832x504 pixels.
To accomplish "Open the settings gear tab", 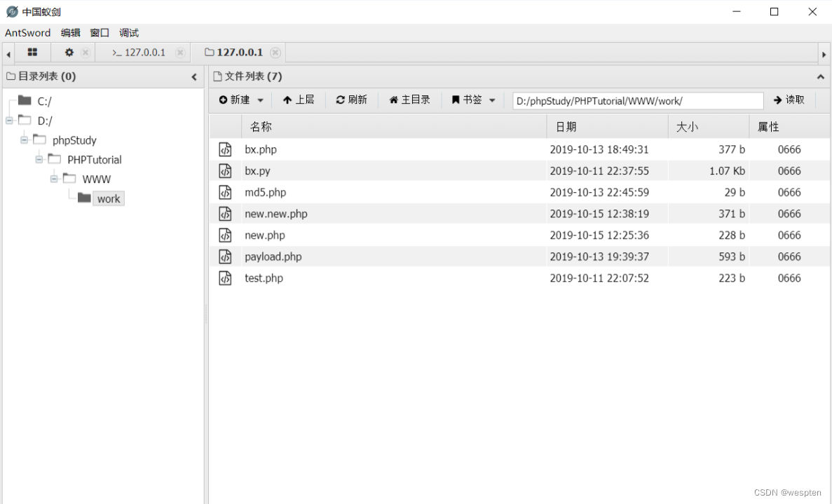I will pos(69,52).
